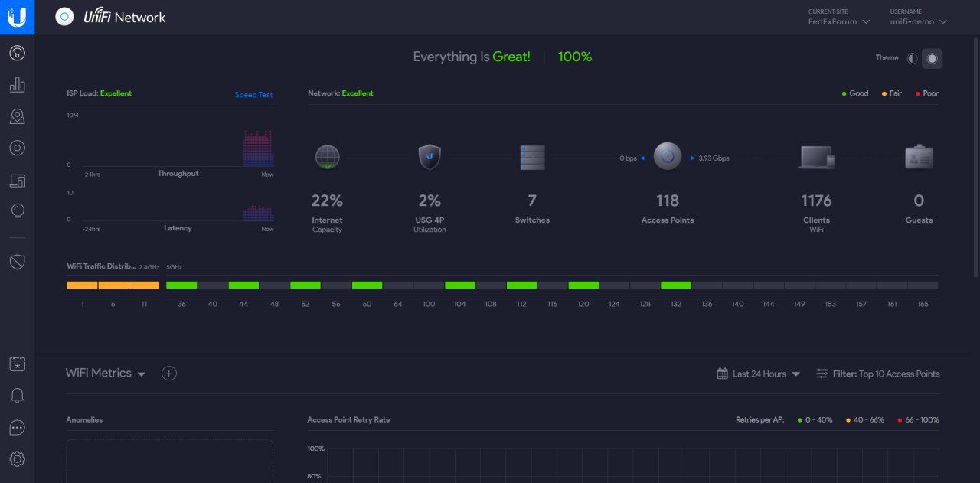Click the Fair legend entry
The width and height of the screenshot is (980, 483).
pos(892,93)
